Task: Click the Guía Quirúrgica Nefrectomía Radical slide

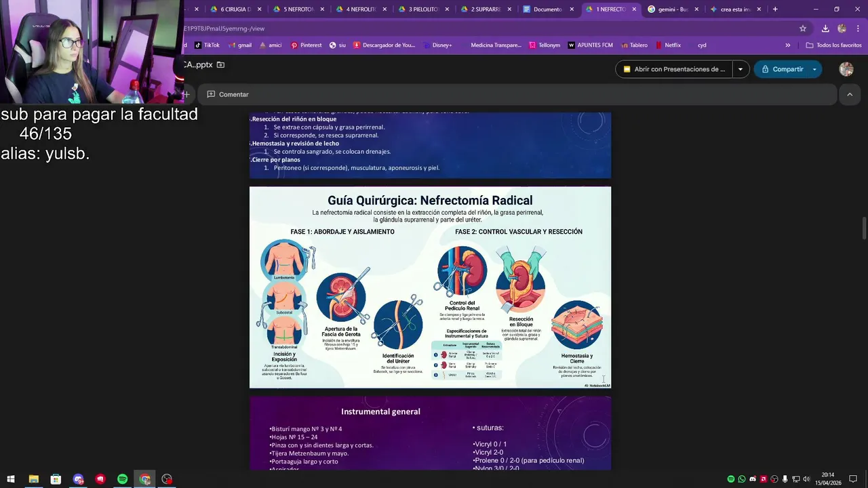Action: (430, 287)
